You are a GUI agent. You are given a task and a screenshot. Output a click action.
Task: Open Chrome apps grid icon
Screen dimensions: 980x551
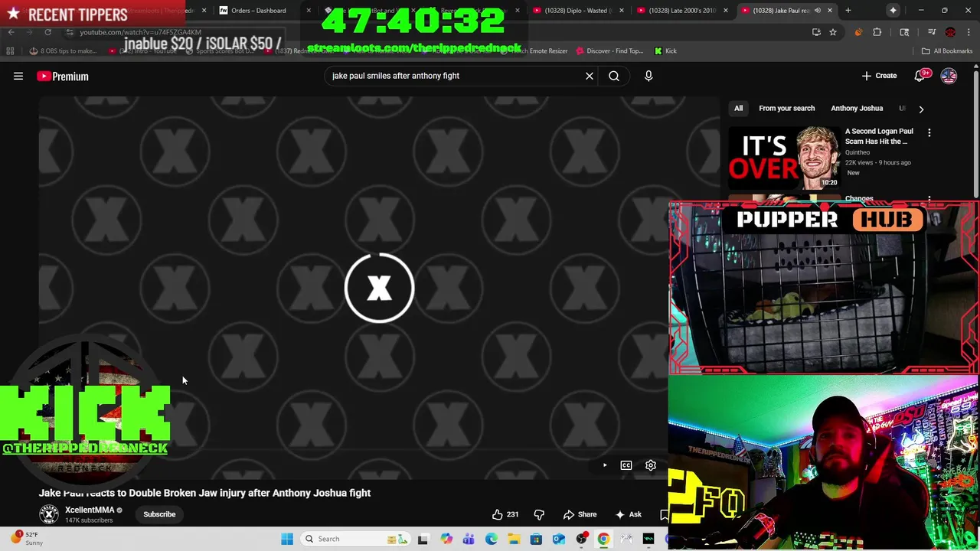(10, 51)
